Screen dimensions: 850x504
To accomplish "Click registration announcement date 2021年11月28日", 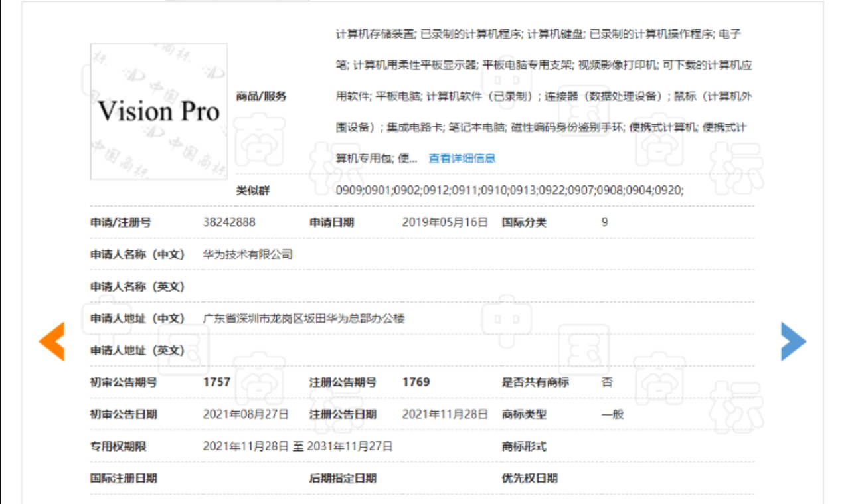I will coord(445,414).
